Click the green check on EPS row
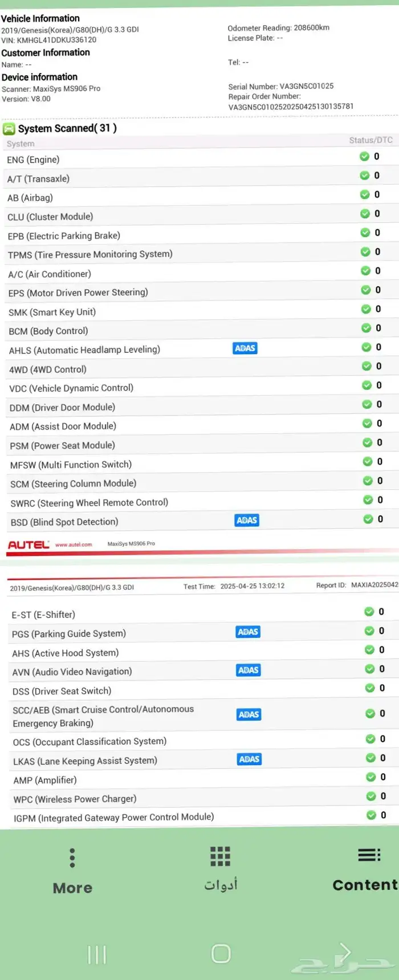This screenshot has height=980, width=399. pyautogui.click(x=366, y=290)
